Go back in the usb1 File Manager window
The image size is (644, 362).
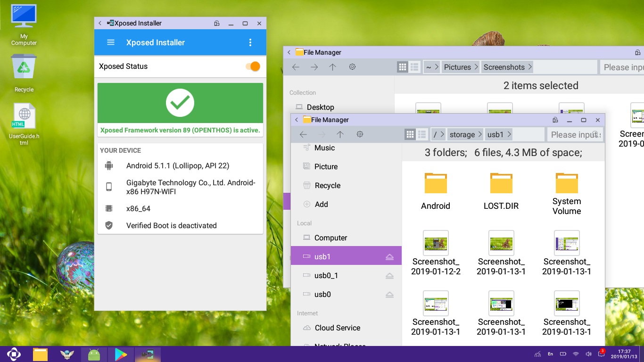click(303, 134)
